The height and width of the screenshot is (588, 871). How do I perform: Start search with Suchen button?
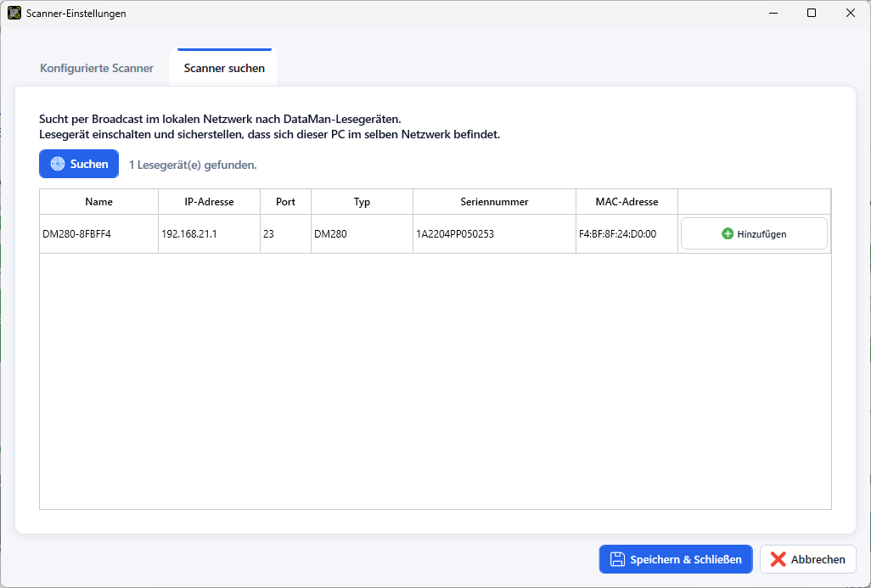click(79, 164)
